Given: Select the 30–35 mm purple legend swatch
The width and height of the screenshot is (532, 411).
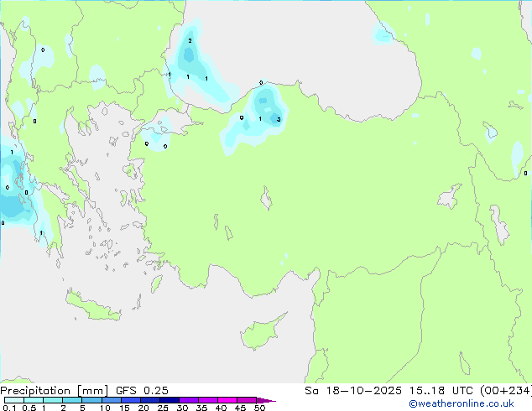Looking at the screenshot, I should tap(188, 400).
